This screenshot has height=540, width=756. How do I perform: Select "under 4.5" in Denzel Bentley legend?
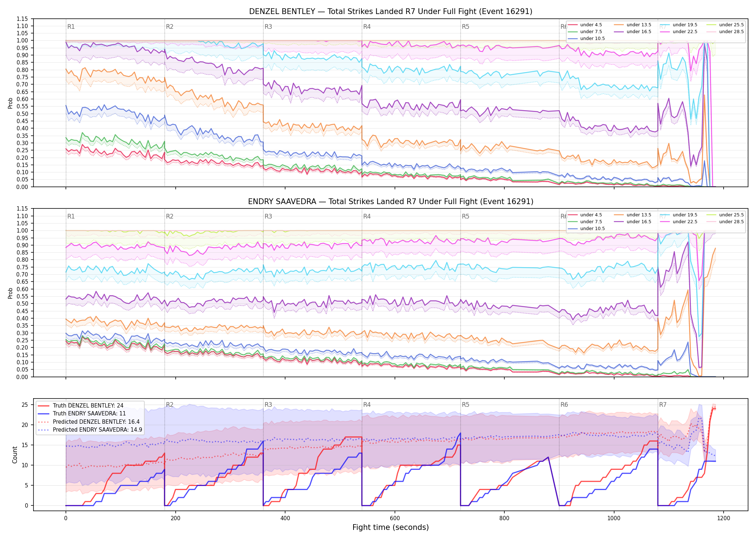tap(591, 25)
